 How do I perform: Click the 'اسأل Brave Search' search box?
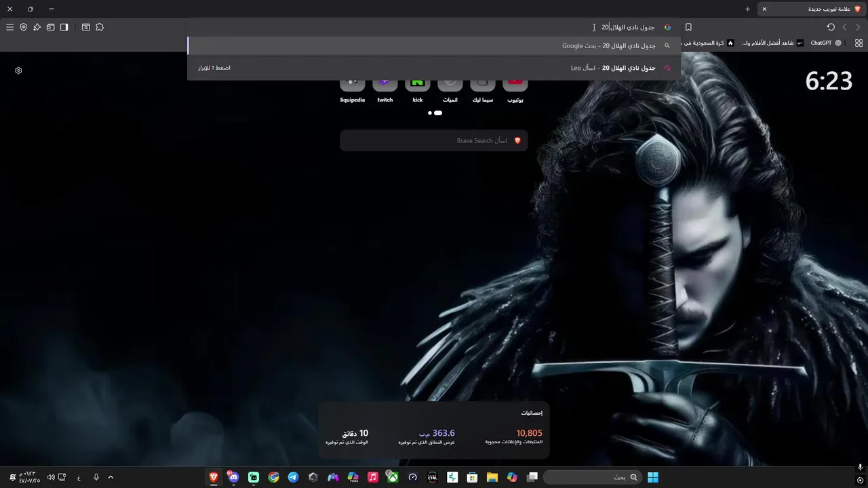tap(434, 140)
